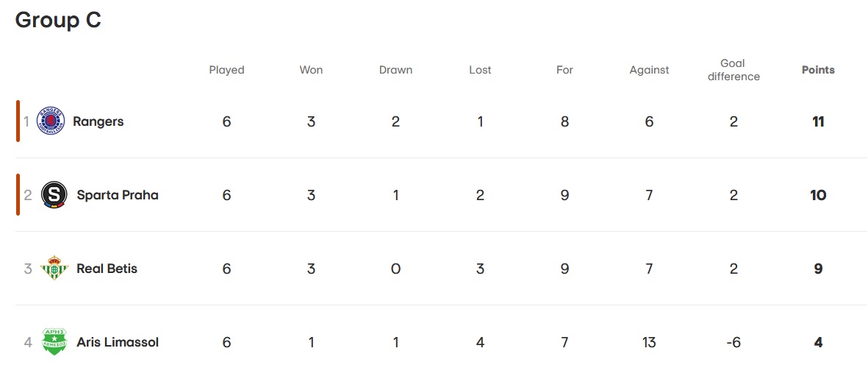Open the Real Betis team link
The width and height of the screenshot is (868, 376).
pos(107,269)
